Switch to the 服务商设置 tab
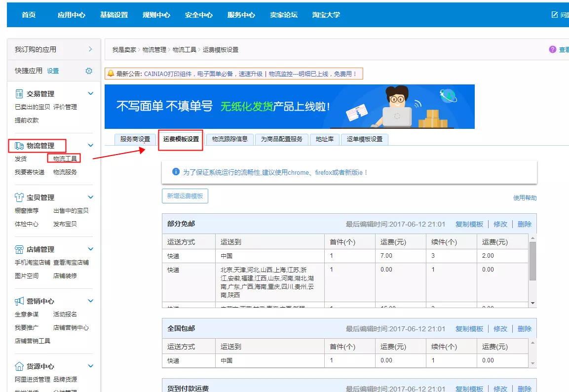569x392 pixels. click(x=135, y=139)
